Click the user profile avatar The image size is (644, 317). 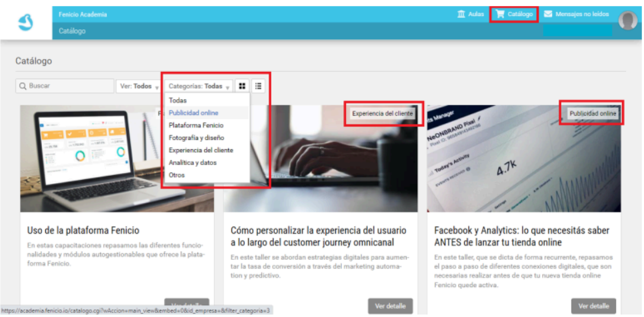click(627, 21)
